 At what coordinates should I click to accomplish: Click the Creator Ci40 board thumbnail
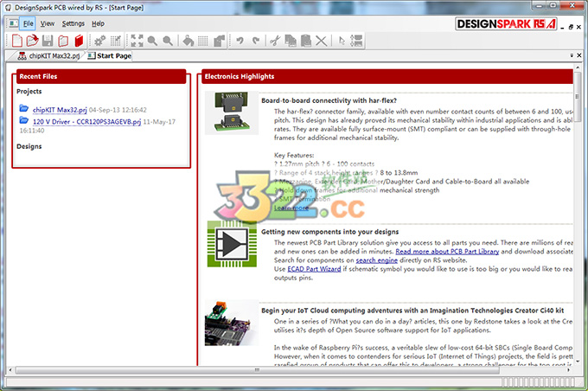(x=232, y=323)
